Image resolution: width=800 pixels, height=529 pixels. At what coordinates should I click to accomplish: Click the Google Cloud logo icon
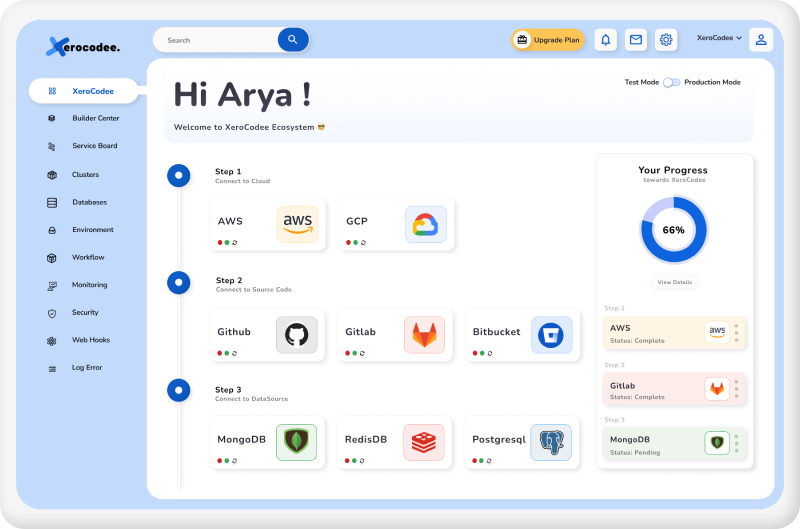[x=426, y=224]
